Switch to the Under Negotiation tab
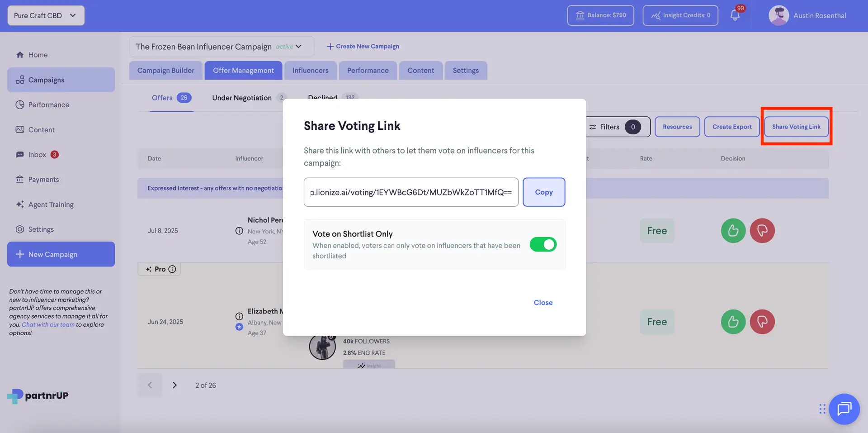Viewport: 868px width, 433px height. click(242, 98)
